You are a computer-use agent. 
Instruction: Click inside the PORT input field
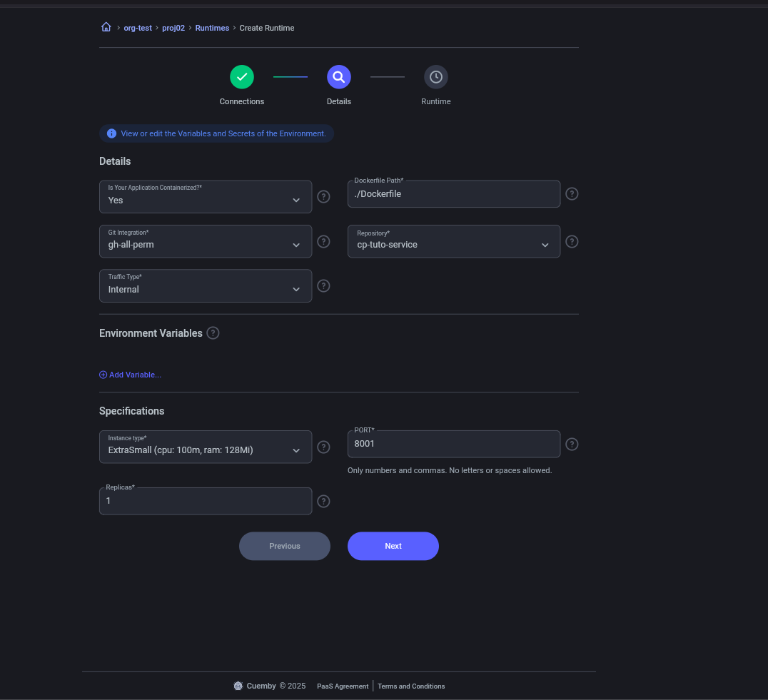(453, 444)
